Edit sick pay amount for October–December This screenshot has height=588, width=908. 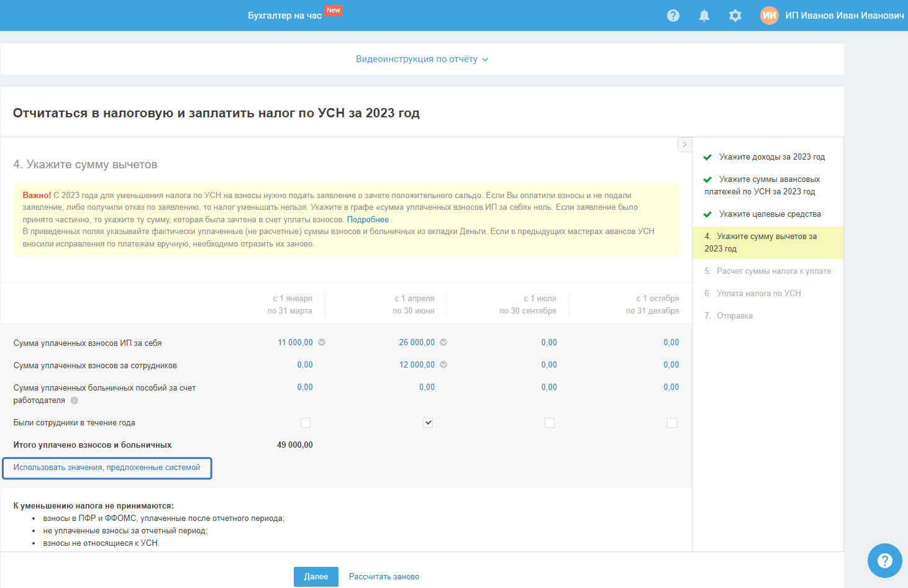click(x=671, y=387)
